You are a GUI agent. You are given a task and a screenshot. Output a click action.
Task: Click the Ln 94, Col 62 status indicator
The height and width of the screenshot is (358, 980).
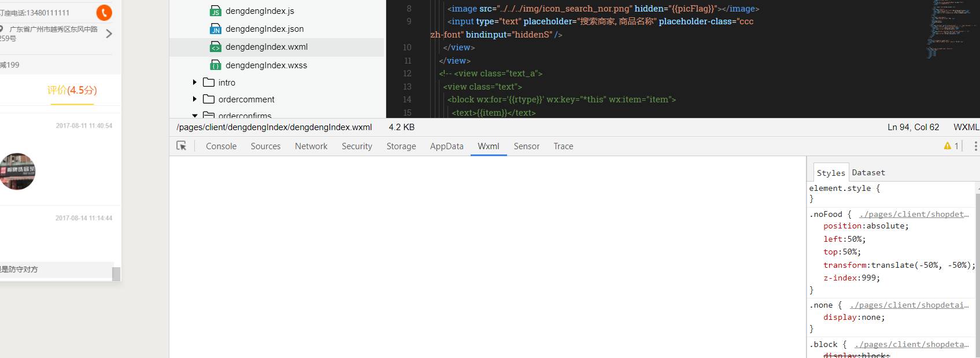[x=913, y=127]
